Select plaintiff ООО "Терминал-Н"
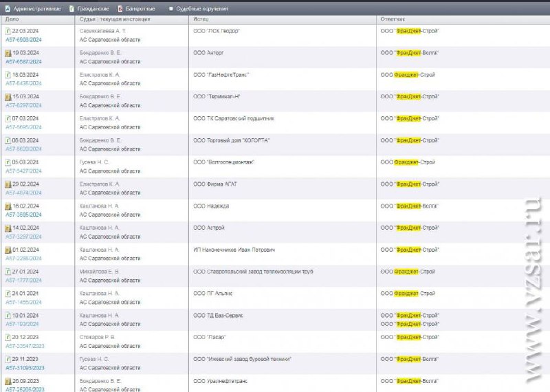This screenshot has height=392, width=550. pyautogui.click(x=217, y=96)
